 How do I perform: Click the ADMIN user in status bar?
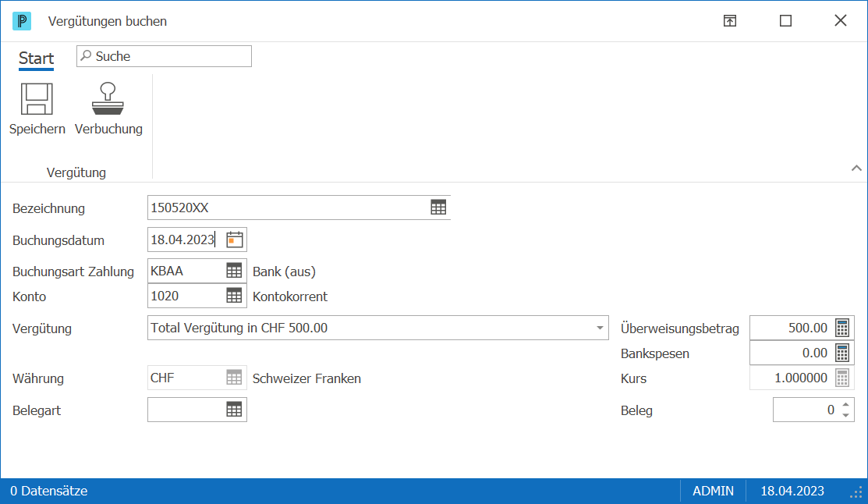(713, 491)
